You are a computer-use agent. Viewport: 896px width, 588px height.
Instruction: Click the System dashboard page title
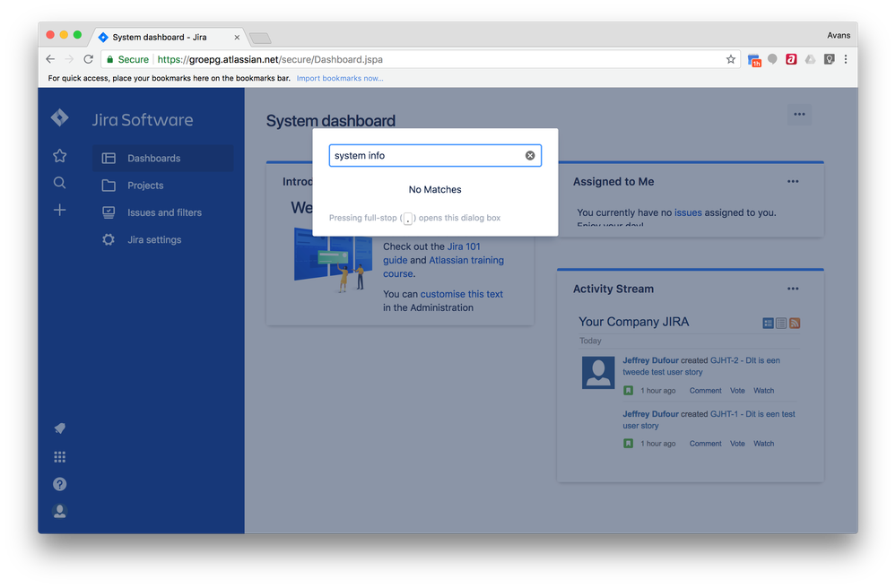[331, 121]
